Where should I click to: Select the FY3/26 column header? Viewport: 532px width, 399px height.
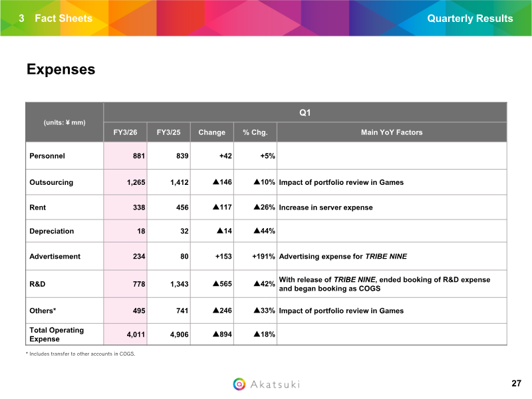125,132
